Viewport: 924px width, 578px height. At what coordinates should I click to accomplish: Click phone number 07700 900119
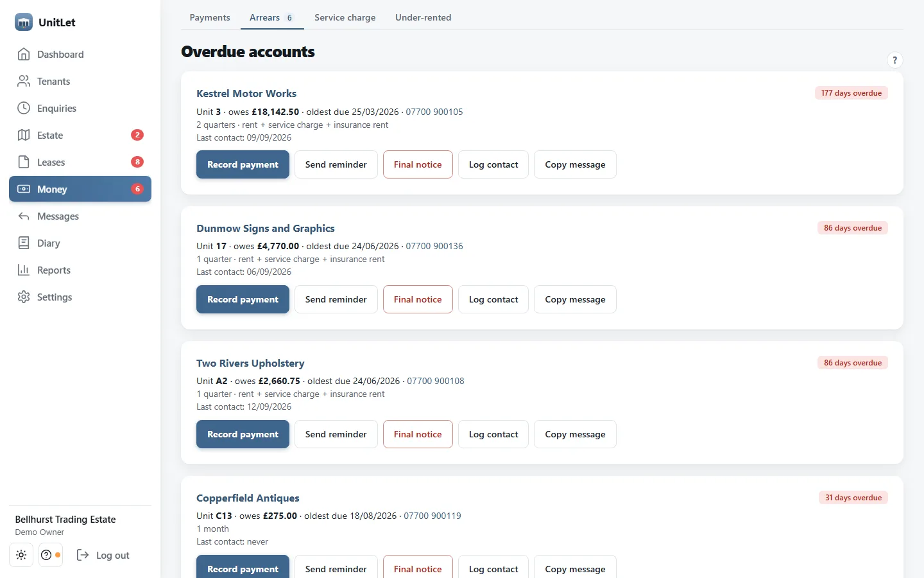coord(432,516)
